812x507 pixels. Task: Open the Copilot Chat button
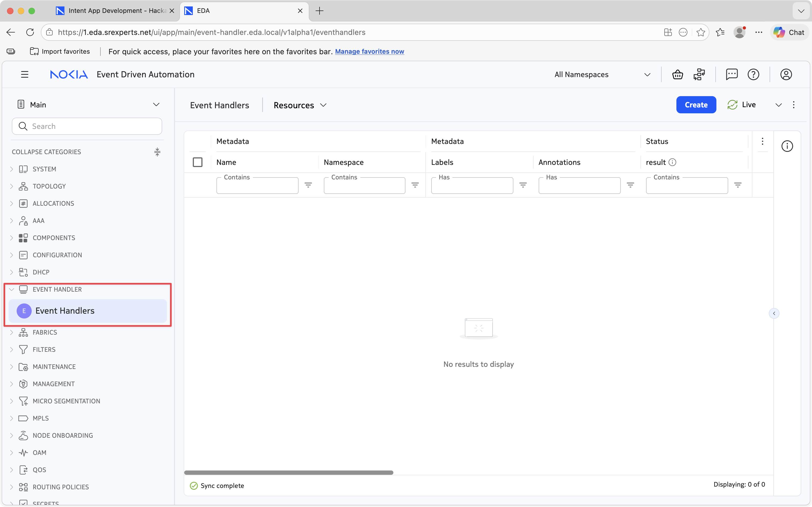pos(789,32)
